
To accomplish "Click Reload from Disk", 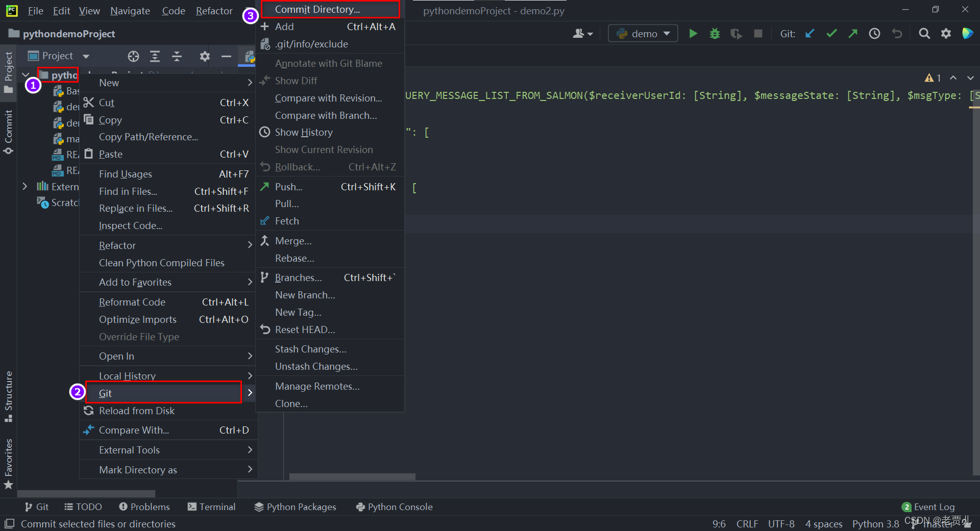I will point(168,411).
